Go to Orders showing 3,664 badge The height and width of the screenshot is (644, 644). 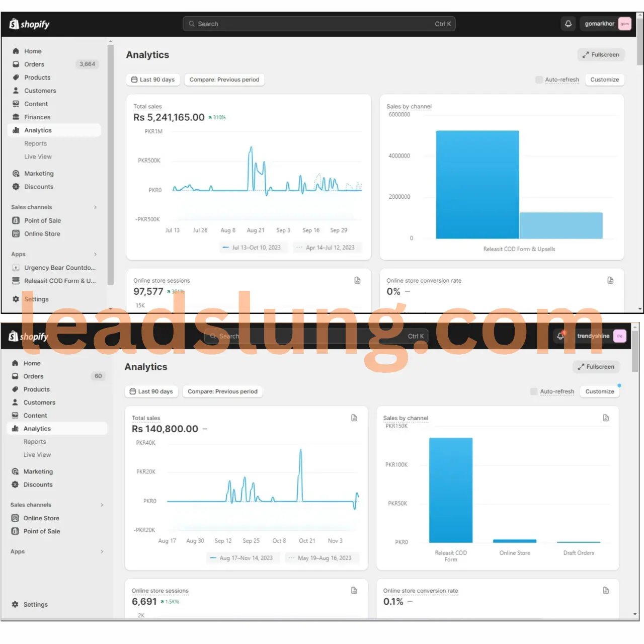(34, 64)
